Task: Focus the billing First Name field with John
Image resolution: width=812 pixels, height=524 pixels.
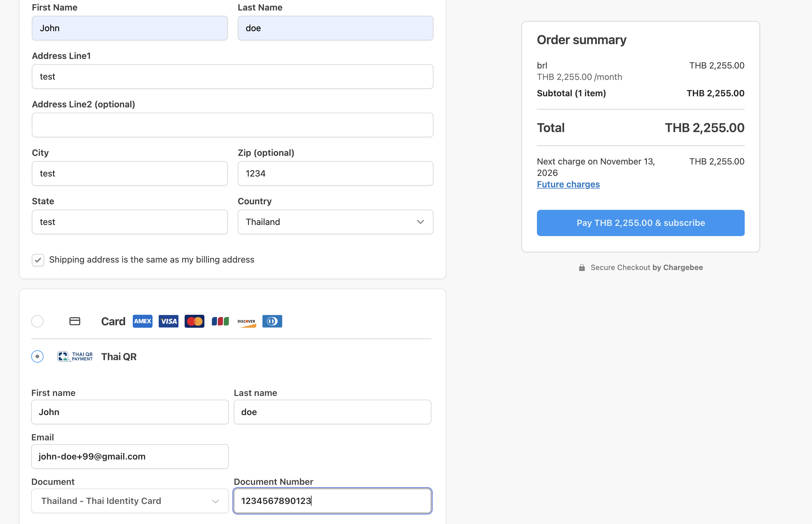Action: point(130,28)
